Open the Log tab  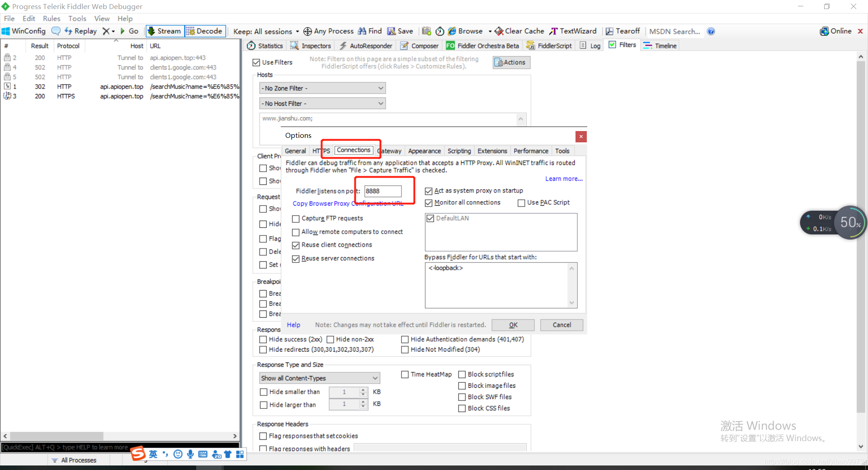coord(590,46)
